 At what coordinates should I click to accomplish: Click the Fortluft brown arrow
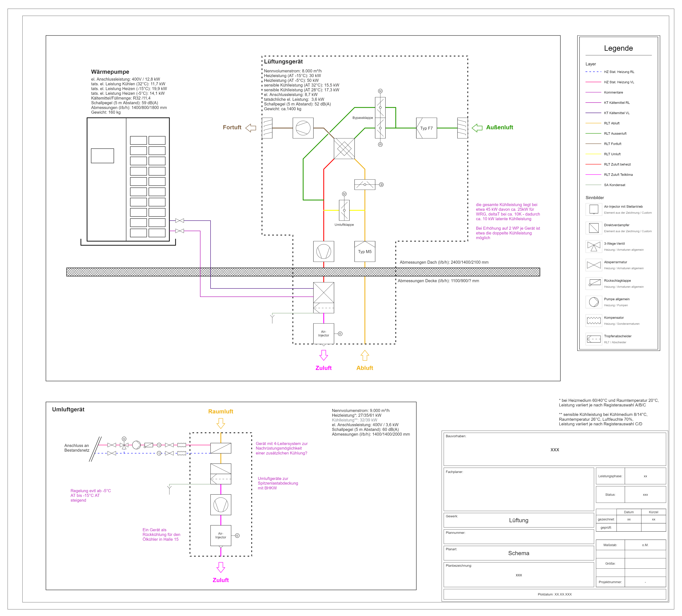(x=251, y=128)
